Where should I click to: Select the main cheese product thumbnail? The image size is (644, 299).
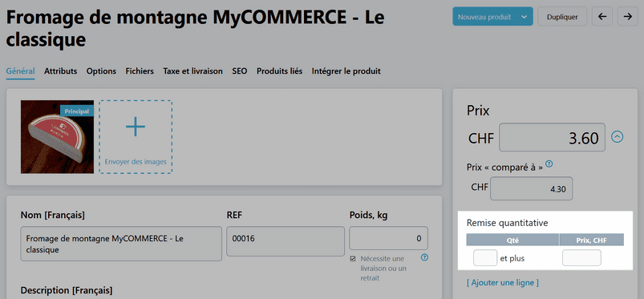[x=57, y=137]
